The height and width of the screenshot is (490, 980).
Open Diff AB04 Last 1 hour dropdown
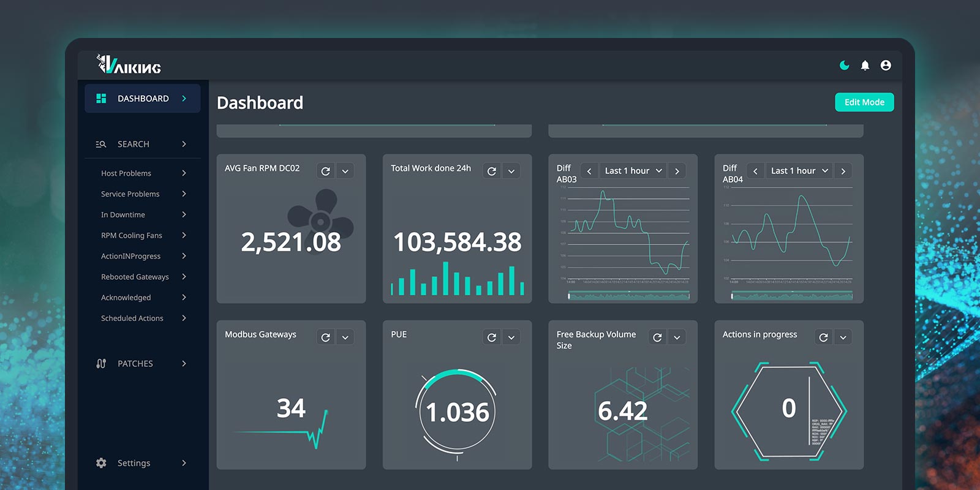(799, 171)
